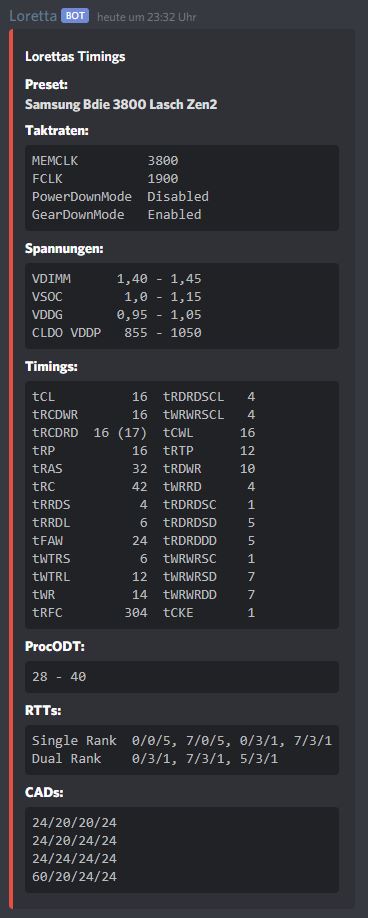Click the BOT badge next to Loretta
This screenshot has height=918, width=368.
(x=75, y=16)
